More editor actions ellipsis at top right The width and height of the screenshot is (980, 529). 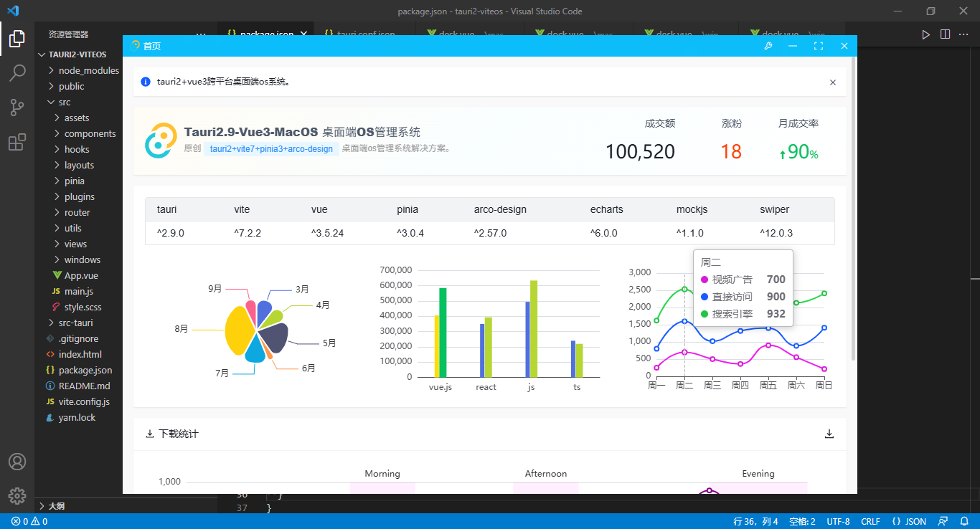click(965, 34)
